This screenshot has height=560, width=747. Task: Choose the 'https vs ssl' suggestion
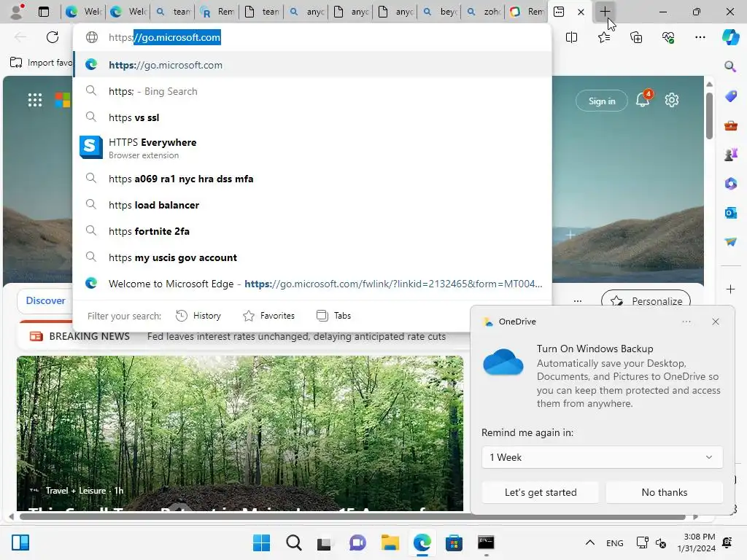click(312, 117)
